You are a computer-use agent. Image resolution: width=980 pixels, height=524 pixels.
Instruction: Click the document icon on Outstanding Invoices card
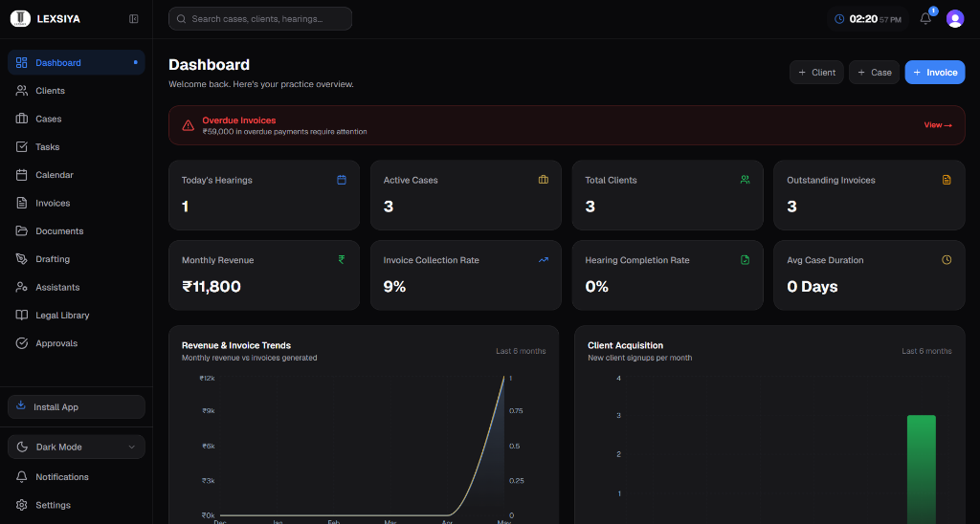click(x=947, y=180)
